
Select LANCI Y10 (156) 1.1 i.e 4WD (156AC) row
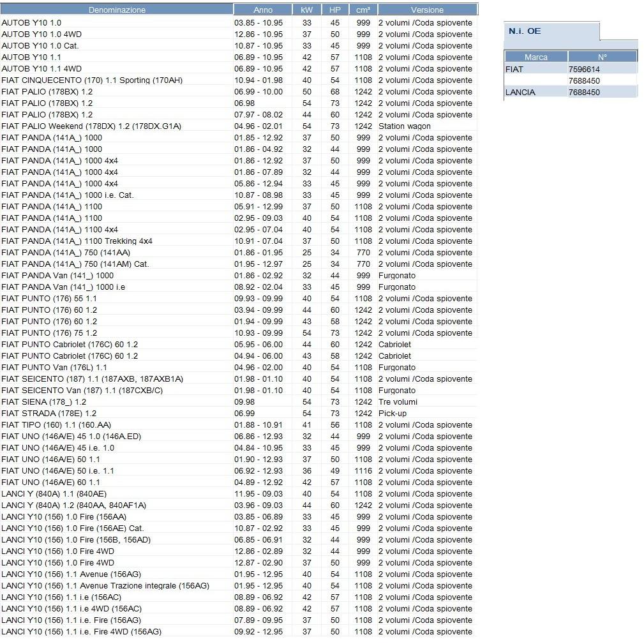[239, 609]
